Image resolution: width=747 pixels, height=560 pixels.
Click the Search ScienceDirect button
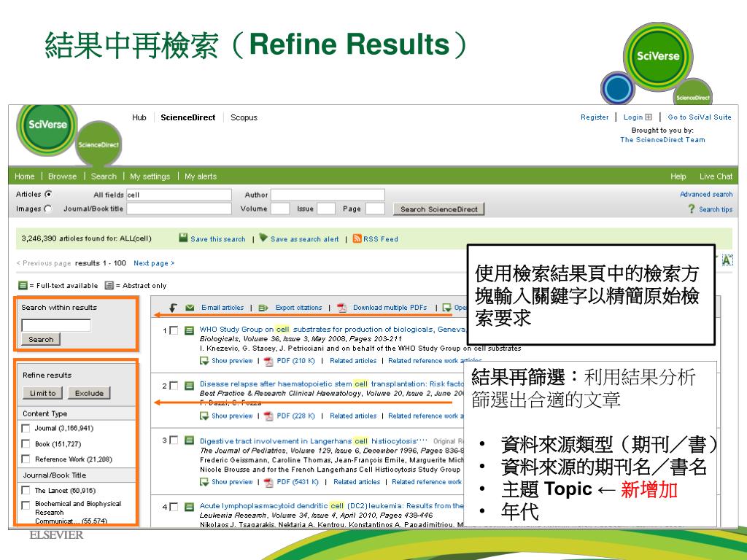tap(438, 209)
